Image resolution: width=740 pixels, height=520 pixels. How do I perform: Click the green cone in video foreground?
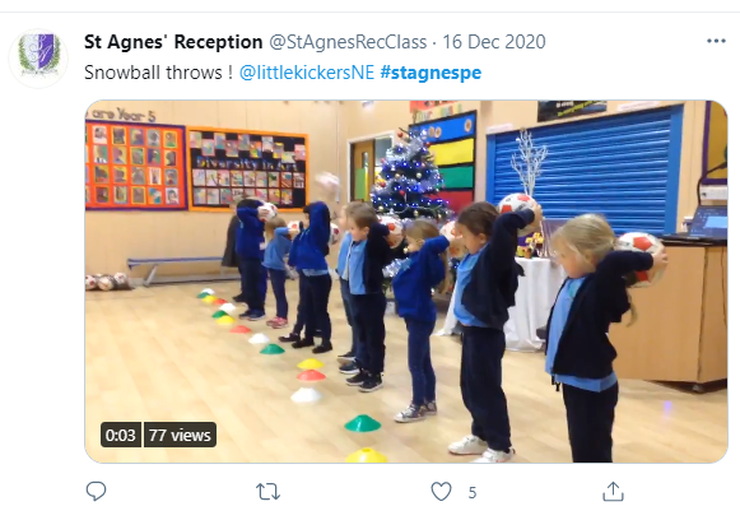coord(362,423)
